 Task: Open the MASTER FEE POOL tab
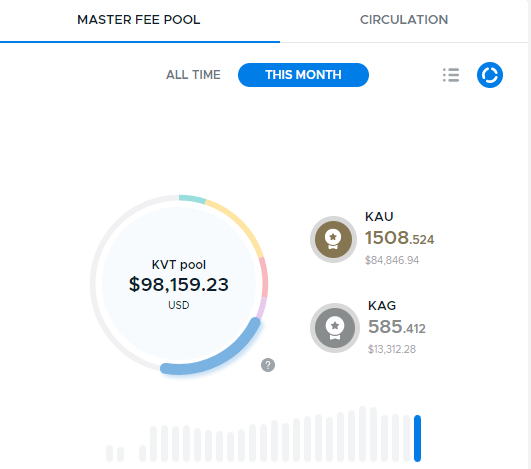coord(139,20)
